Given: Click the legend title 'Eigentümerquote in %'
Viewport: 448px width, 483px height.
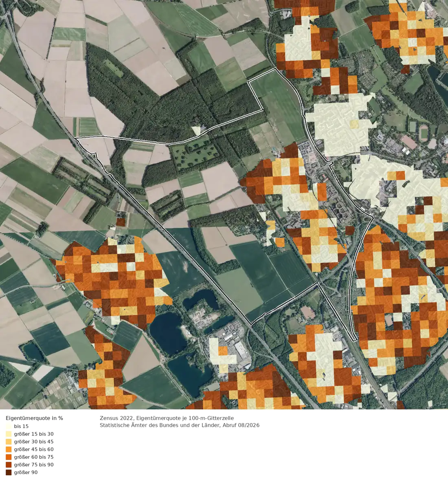Looking at the screenshot, I should [34, 418].
